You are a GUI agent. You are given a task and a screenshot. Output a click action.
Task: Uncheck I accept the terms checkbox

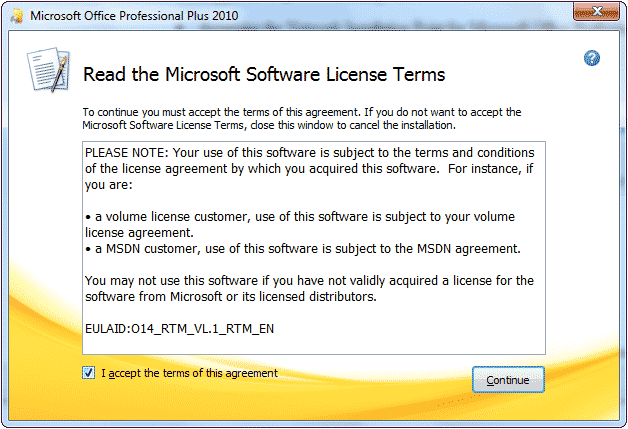coord(89,373)
